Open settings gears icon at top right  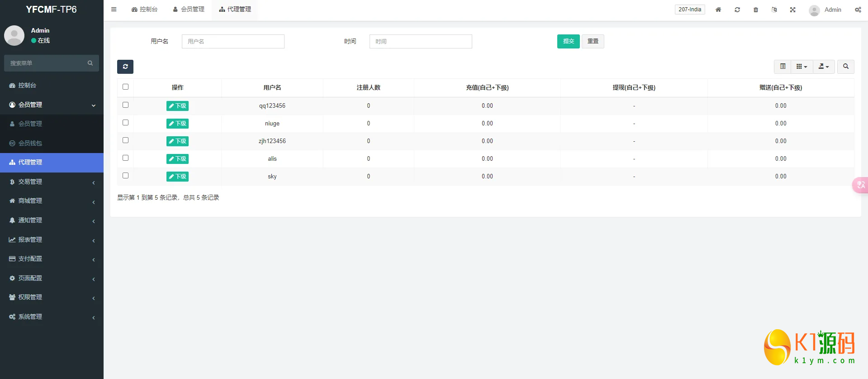[858, 10]
